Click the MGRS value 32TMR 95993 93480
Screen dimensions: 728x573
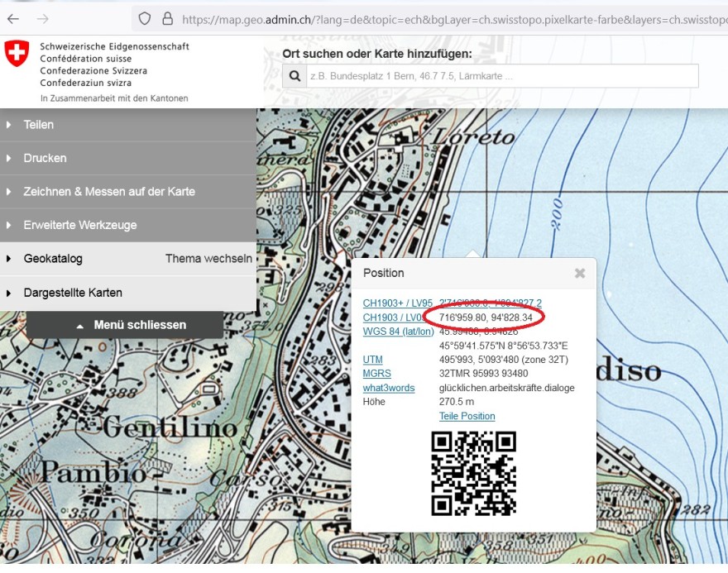[x=483, y=374]
